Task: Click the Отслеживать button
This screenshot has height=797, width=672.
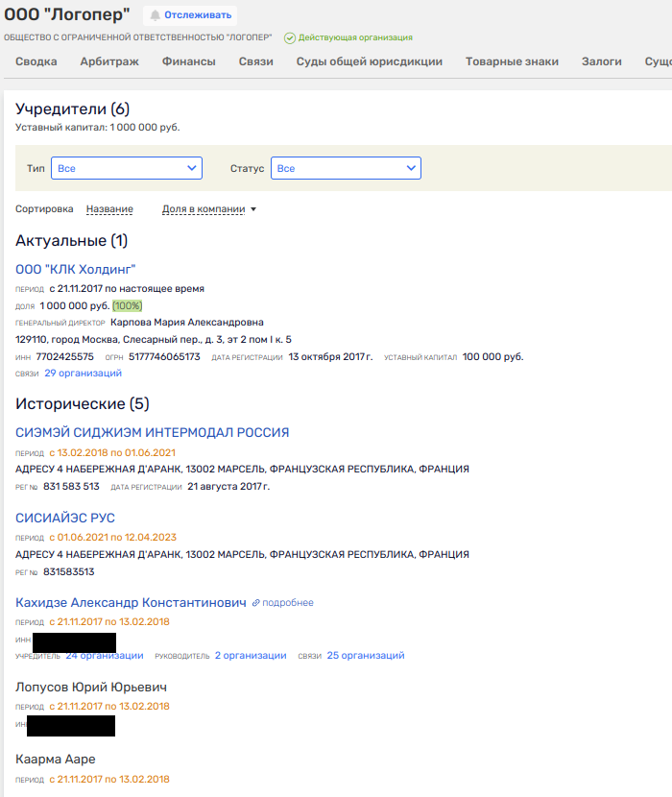Action: point(190,15)
